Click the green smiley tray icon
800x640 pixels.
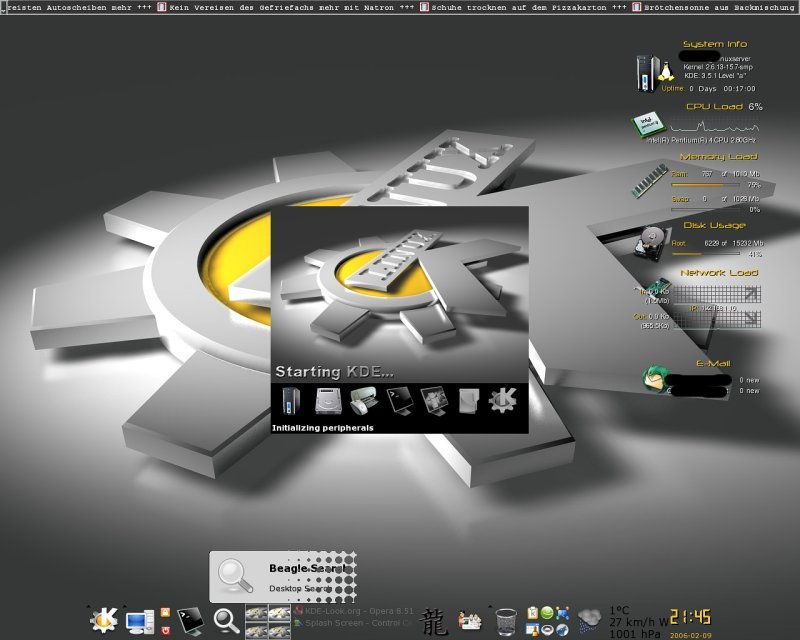click(x=547, y=613)
